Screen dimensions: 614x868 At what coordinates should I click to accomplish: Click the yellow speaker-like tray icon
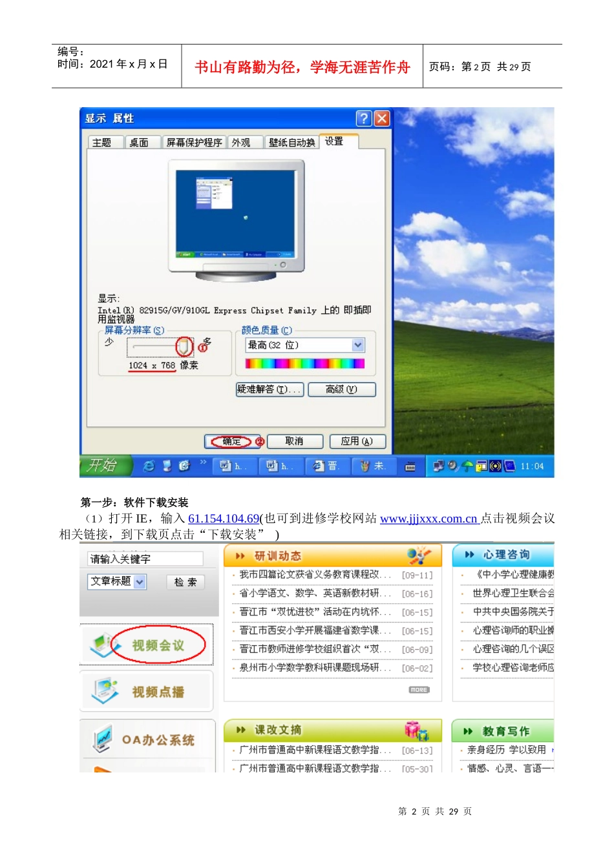(496, 466)
